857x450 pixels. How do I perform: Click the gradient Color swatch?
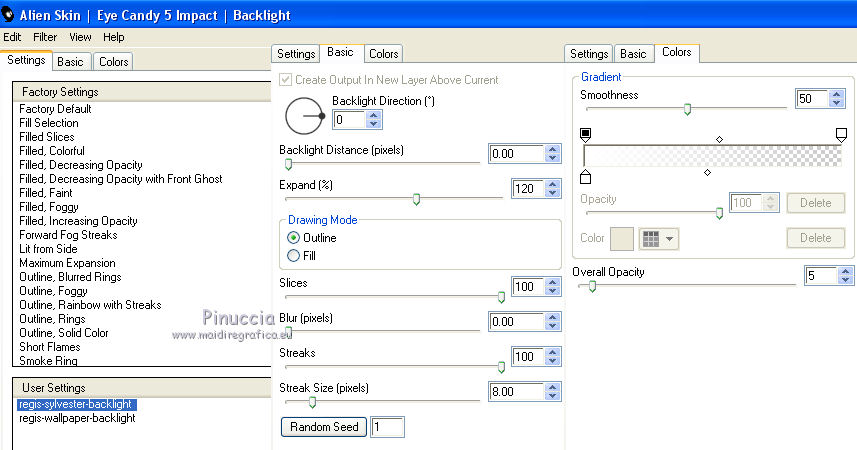point(621,239)
